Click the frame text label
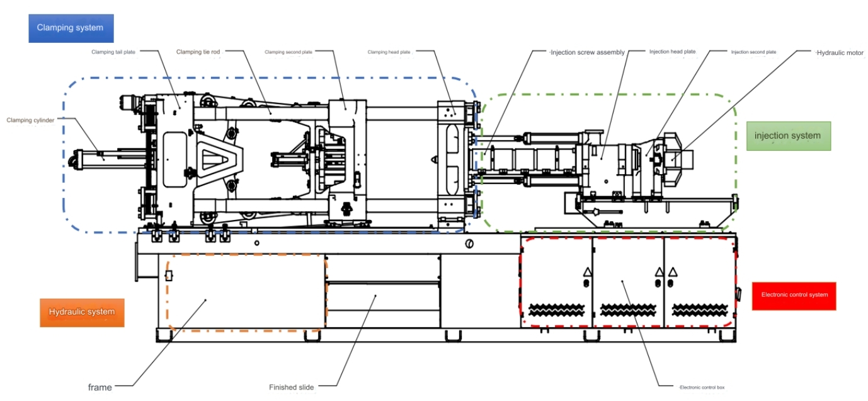This screenshot has height=401, width=868. click(100, 386)
